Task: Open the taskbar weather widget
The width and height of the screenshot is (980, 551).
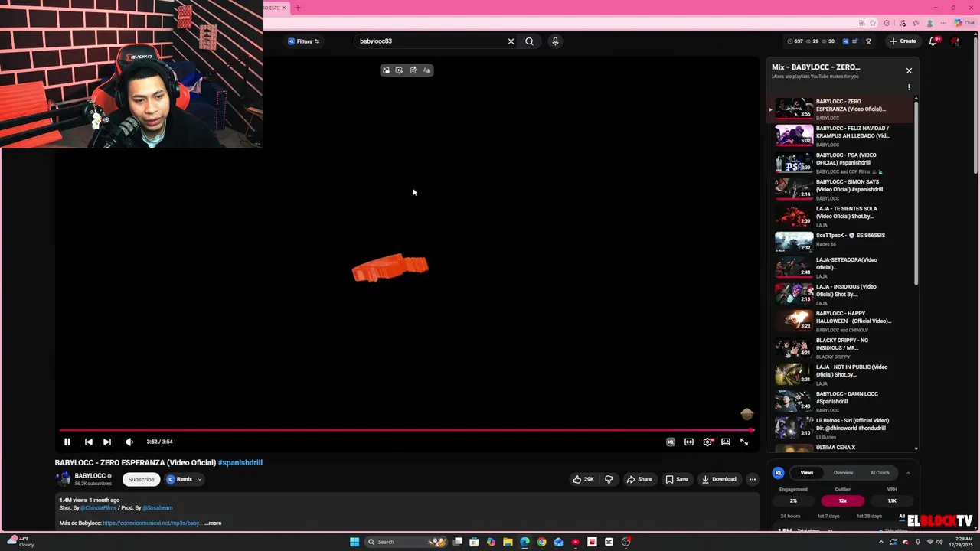Action: [x=19, y=542]
